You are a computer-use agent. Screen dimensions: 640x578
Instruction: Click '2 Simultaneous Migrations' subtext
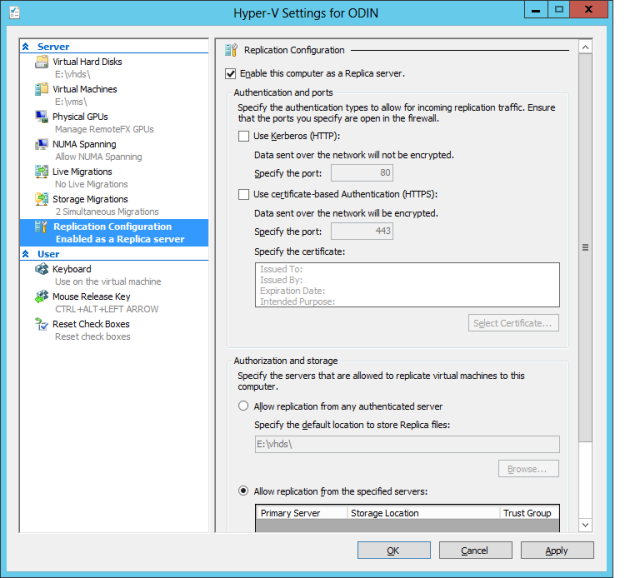pos(107,211)
